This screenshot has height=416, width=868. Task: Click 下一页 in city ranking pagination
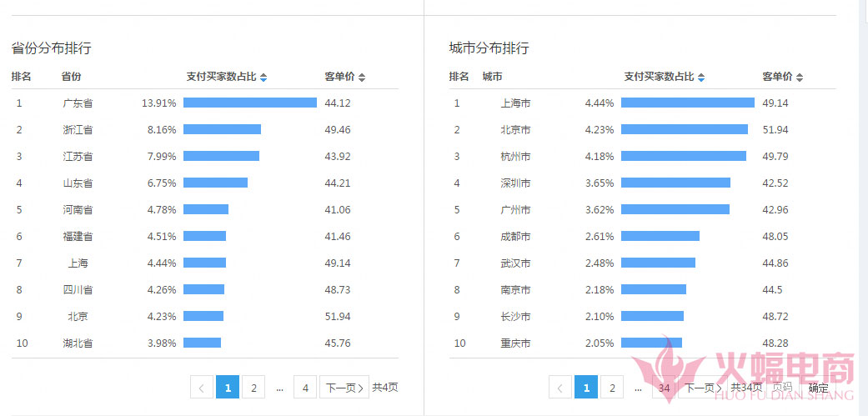point(704,388)
